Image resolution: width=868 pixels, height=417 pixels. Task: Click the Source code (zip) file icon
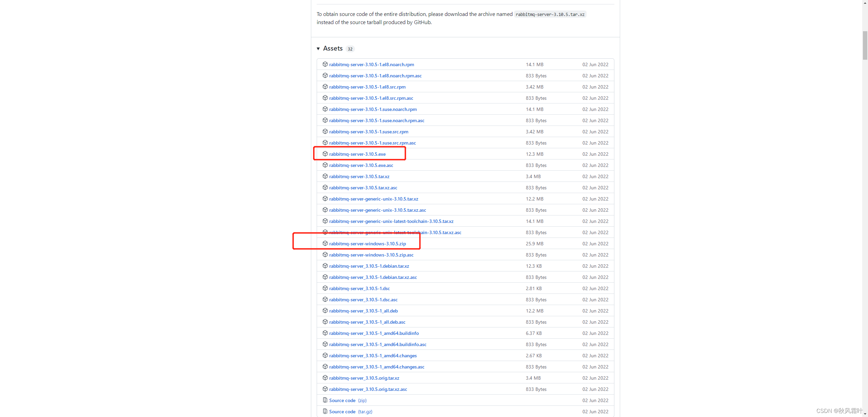click(325, 400)
